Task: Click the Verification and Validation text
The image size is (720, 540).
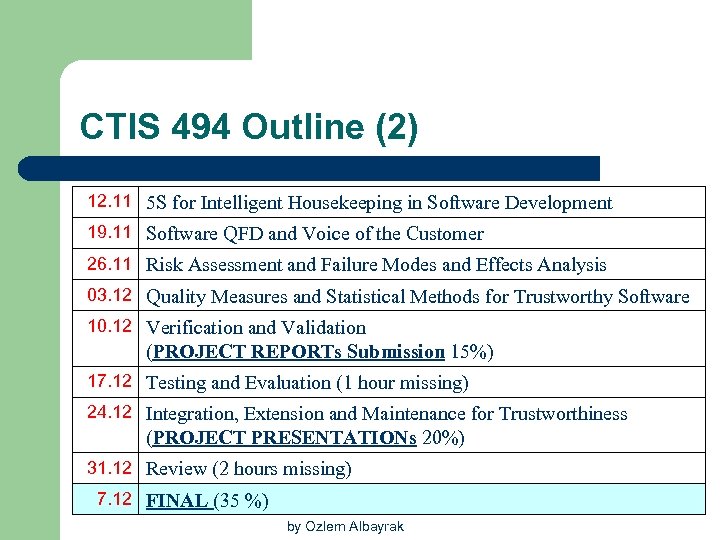Action: click(256, 328)
